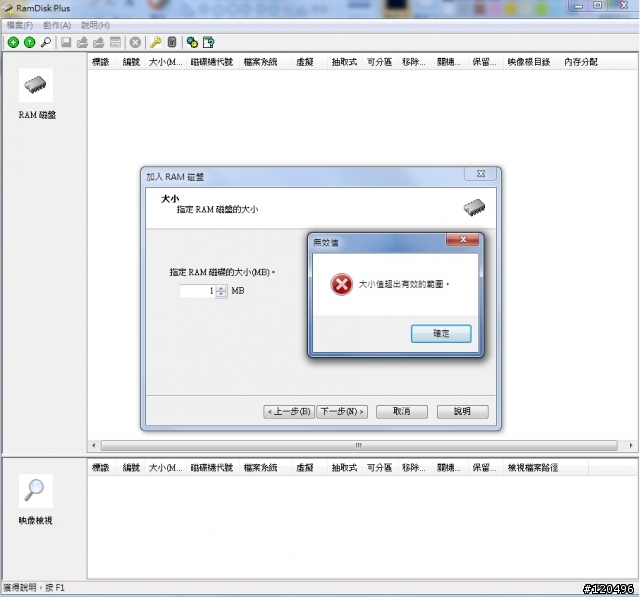Click the floppy disk save image toolbar icon
Viewport: 640px width, 597px height.
pos(66,42)
